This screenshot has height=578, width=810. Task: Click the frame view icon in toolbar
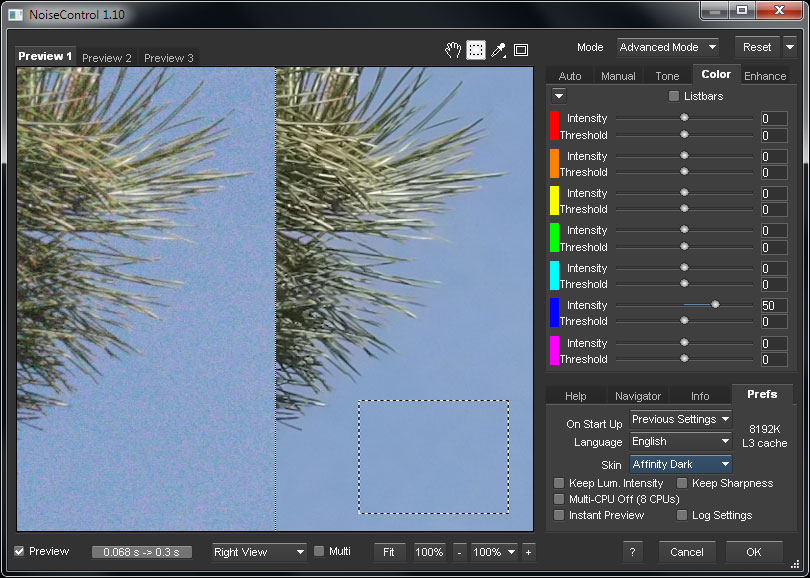(x=521, y=50)
